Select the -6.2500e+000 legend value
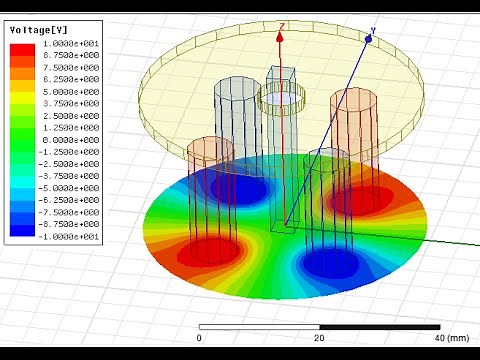 tap(69, 200)
